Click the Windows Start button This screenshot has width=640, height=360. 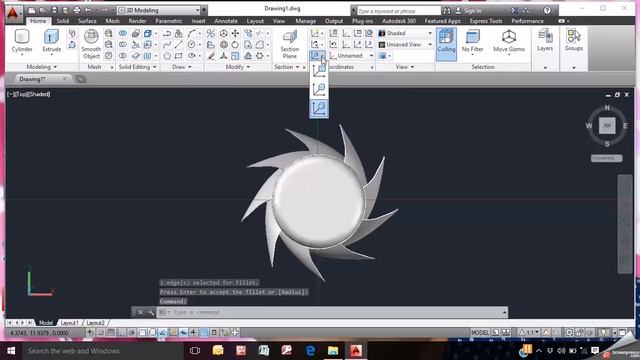coord(11,351)
